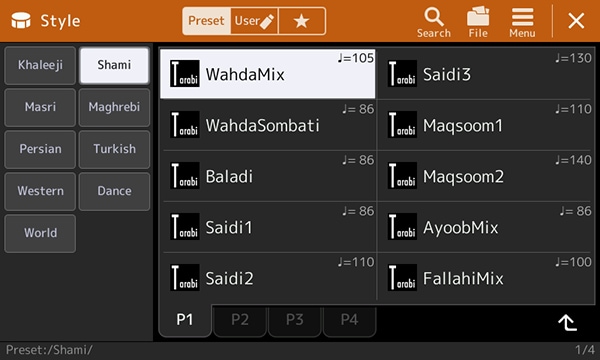Select the Baladi style entry

click(268, 176)
